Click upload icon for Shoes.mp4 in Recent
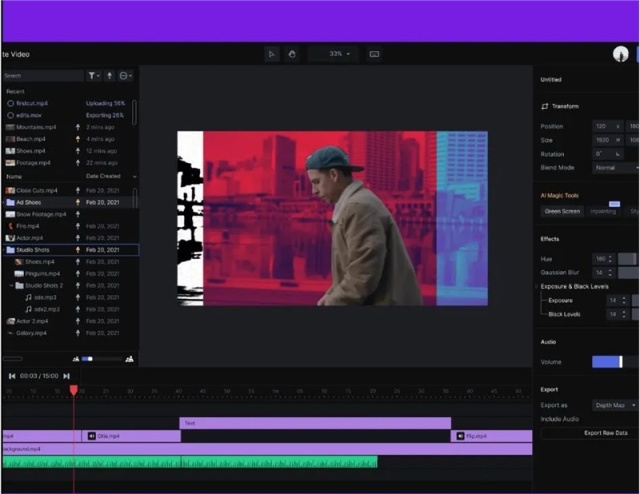640x494 pixels. (78, 151)
